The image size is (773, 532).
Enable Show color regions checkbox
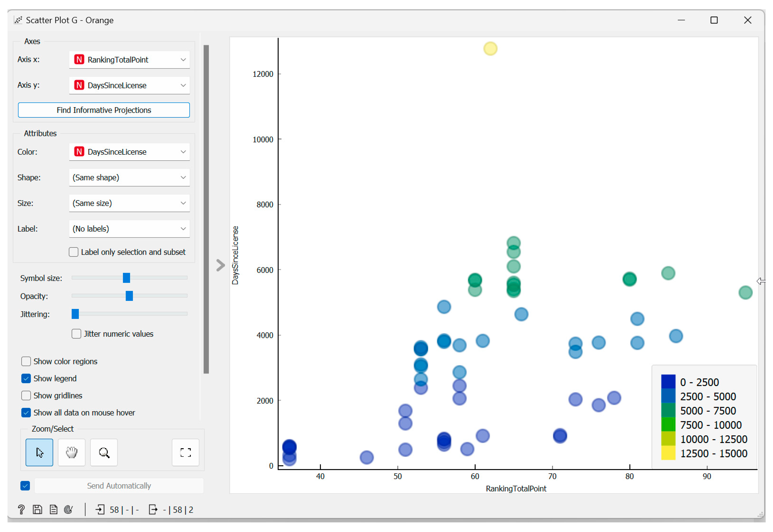pos(26,361)
